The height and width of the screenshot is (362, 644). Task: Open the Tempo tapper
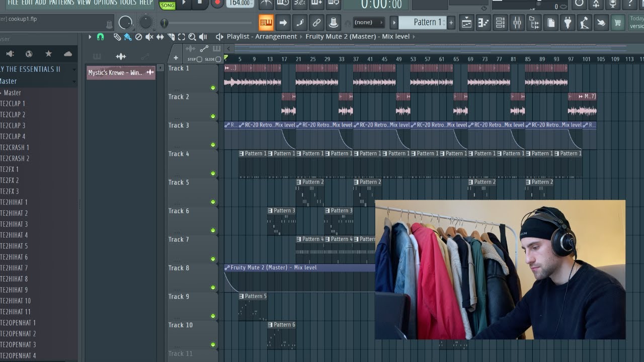tap(584, 22)
